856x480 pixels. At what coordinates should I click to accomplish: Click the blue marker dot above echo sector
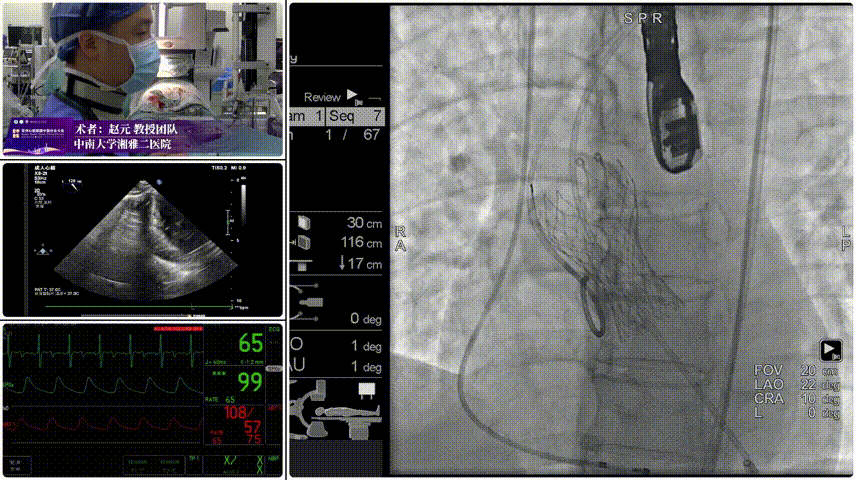point(159,182)
